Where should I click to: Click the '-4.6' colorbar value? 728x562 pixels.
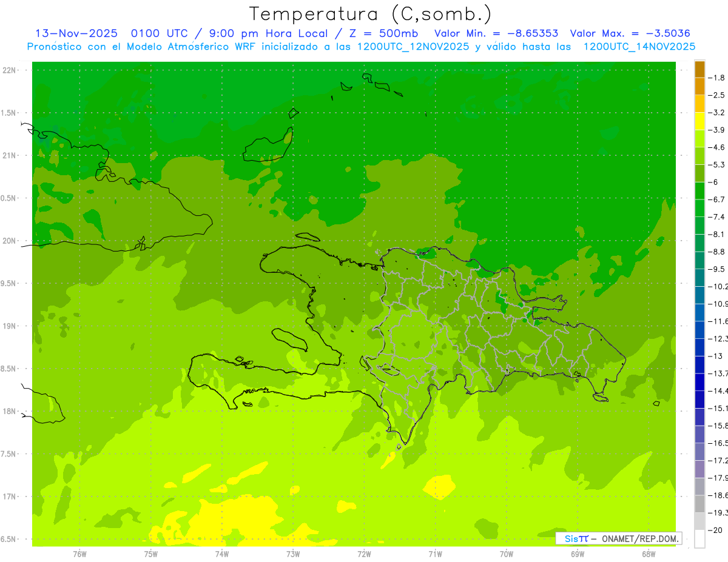[x=716, y=147]
